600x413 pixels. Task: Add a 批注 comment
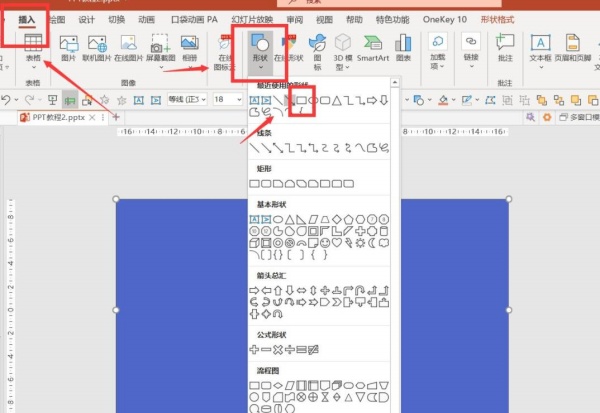tap(505, 48)
